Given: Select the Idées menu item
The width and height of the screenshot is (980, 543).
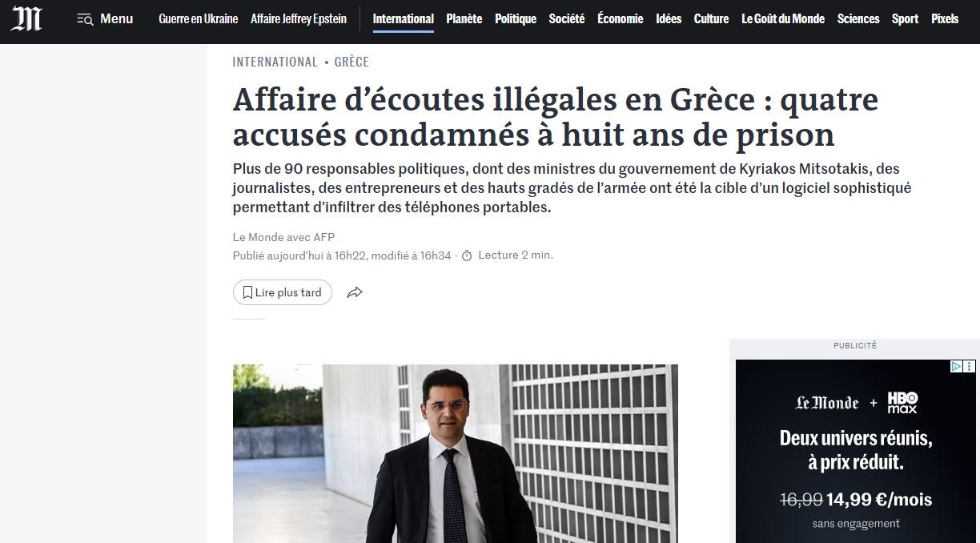Looking at the screenshot, I should 669,18.
